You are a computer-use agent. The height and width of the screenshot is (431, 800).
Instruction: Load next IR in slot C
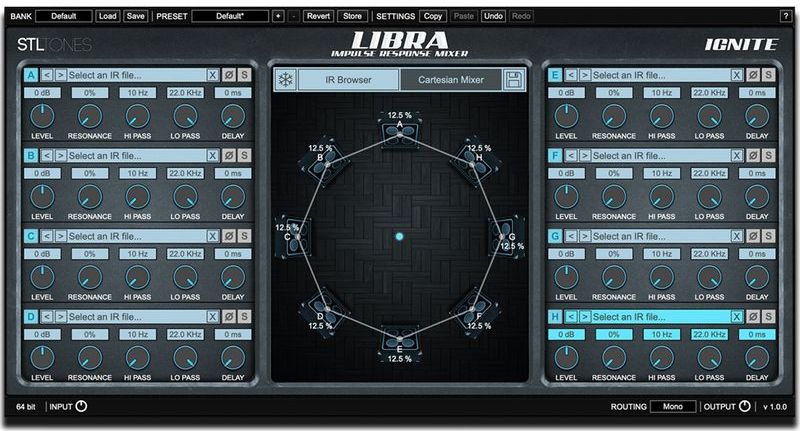tap(61, 236)
